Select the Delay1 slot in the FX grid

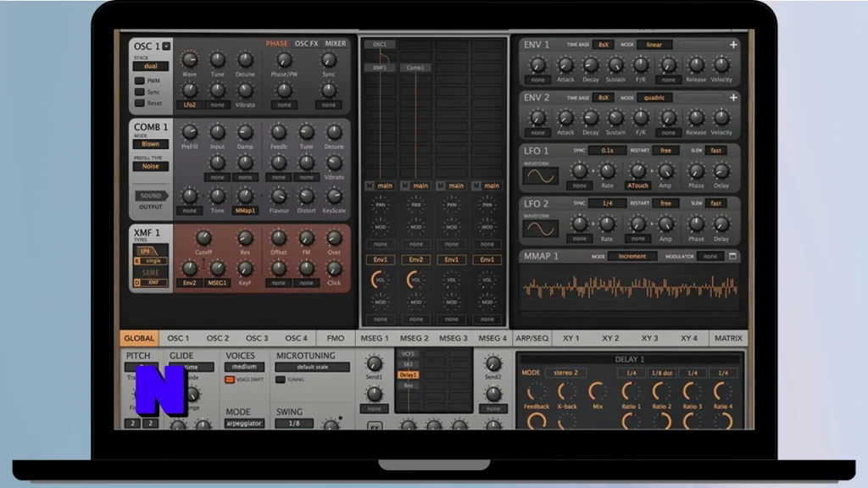coord(408,375)
